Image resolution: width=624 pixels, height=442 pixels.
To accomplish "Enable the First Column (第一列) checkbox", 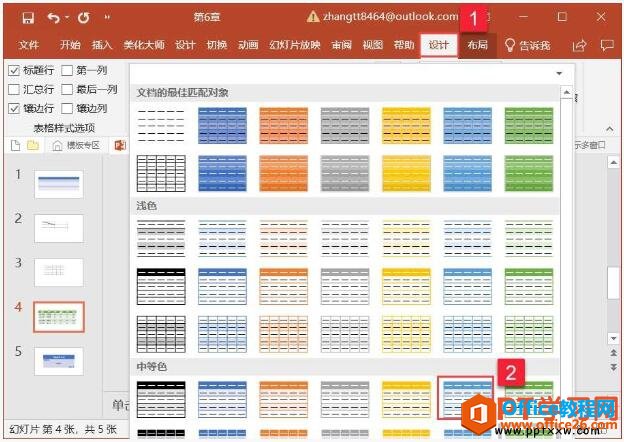I will coord(67,71).
